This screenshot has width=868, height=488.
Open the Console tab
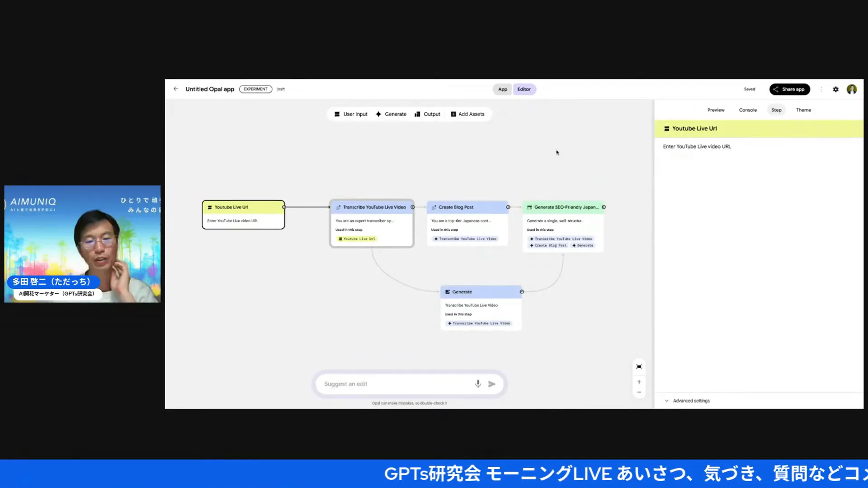(748, 110)
